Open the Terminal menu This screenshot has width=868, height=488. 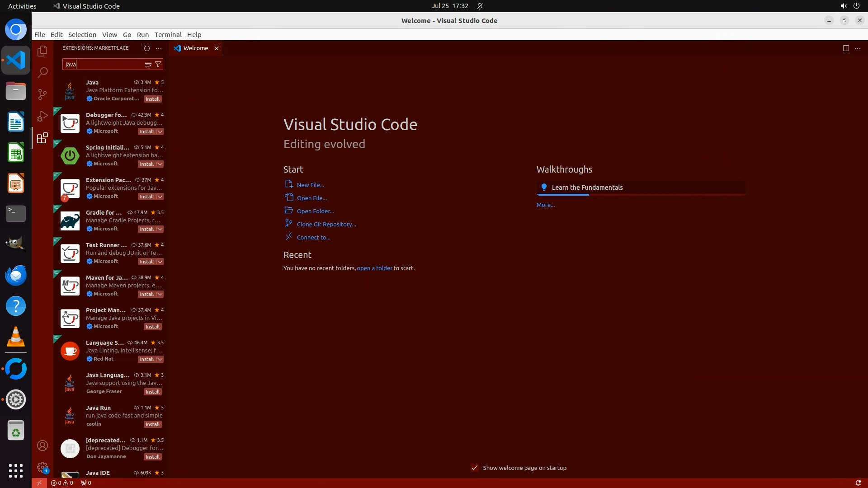click(168, 34)
